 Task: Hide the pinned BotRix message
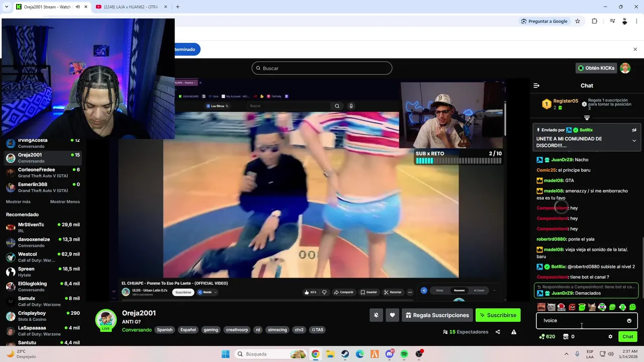pyautogui.click(x=634, y=130)
